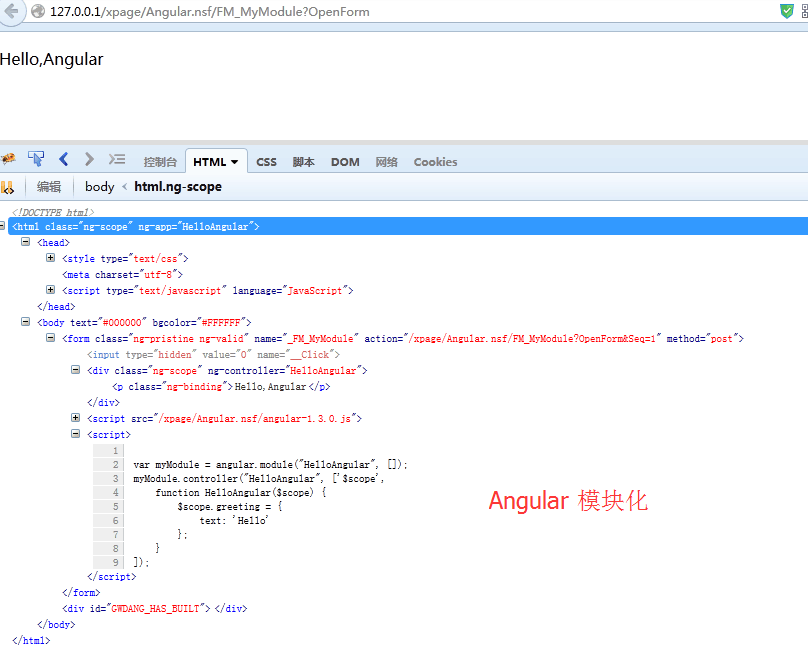Click the 编辑 edit button
The height and width of the screenshot is (653, 808).
coord(49,187)
